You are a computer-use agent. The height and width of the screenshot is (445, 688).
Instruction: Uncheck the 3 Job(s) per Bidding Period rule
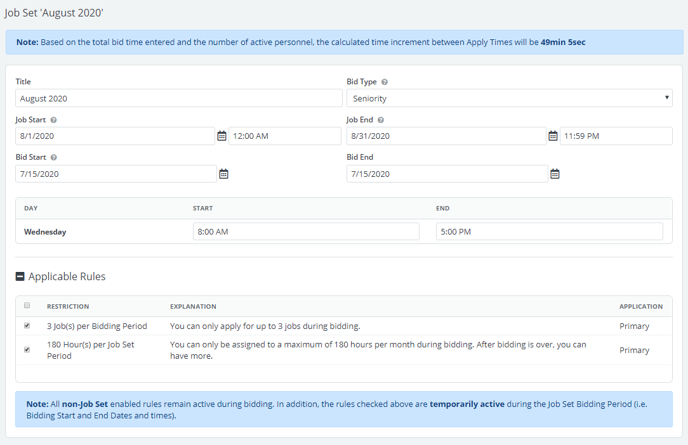[27, 326]
